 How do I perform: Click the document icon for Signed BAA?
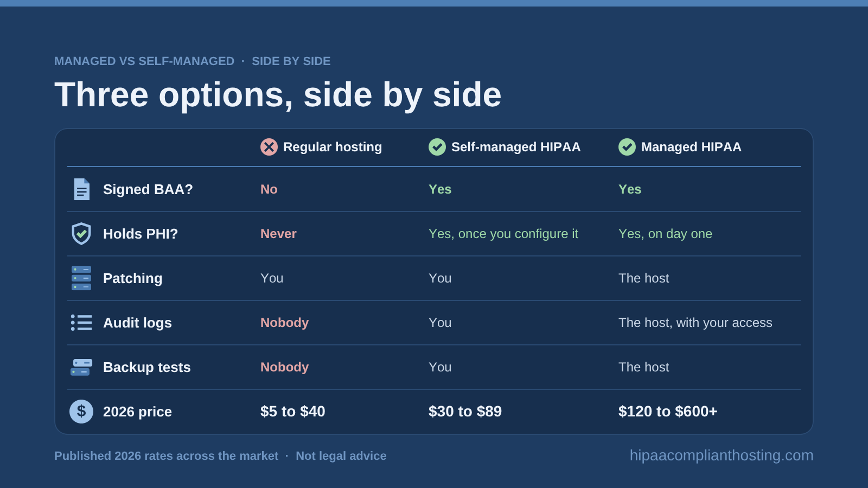(81, 189)
